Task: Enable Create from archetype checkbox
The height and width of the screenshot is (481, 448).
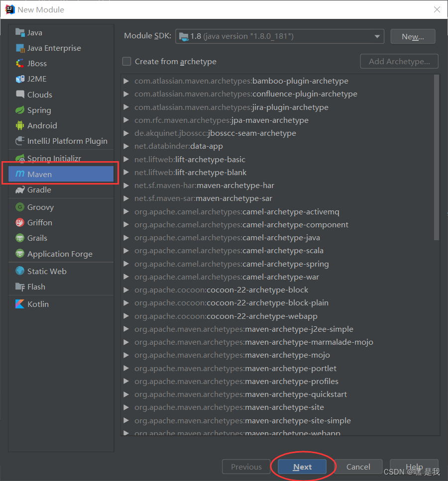Action: (126, 61)
